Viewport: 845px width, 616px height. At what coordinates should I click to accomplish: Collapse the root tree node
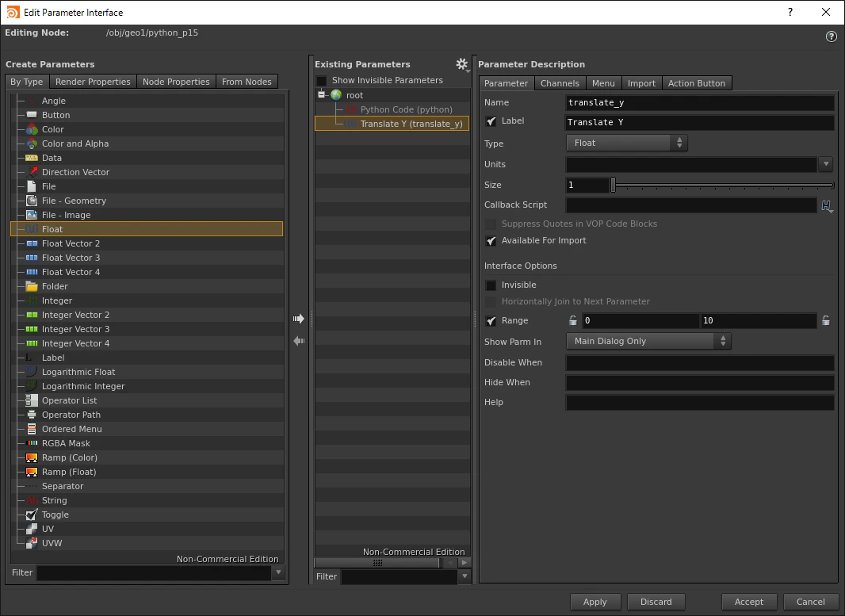[321, 95]
